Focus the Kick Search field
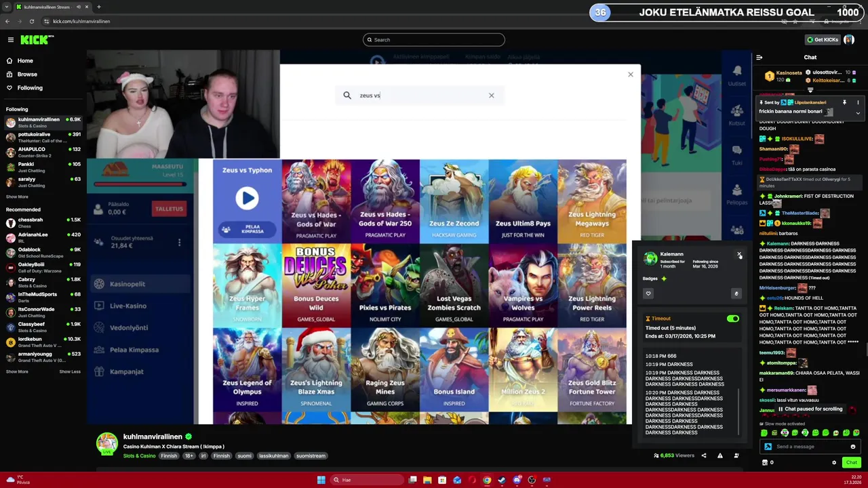 (x=434, y=40)
